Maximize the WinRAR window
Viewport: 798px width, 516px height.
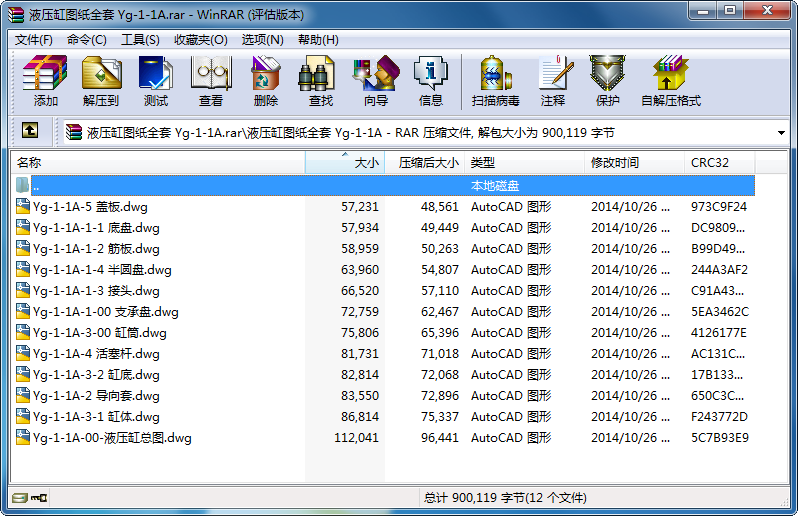730,11
